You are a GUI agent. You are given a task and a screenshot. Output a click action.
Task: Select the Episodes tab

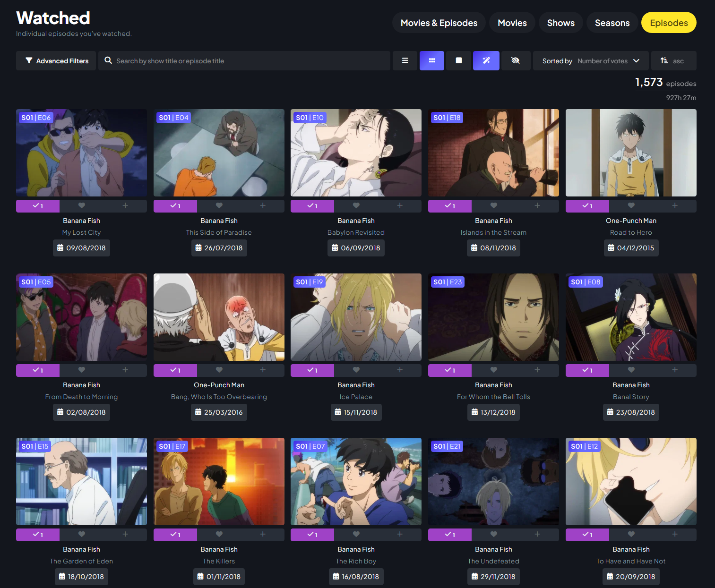(x=669, y=23)
